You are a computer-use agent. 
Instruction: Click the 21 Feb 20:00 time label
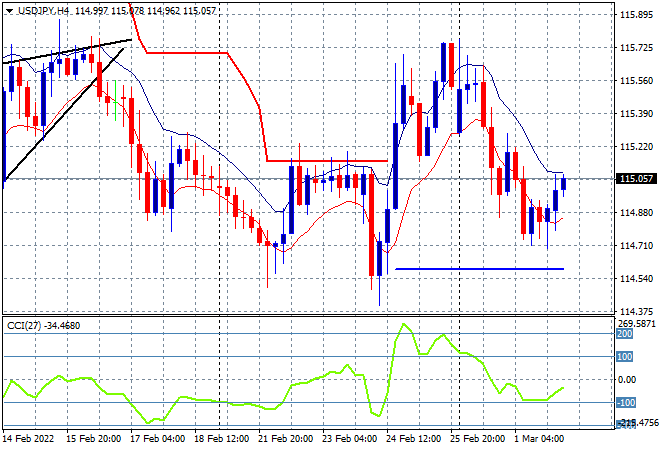285,439
